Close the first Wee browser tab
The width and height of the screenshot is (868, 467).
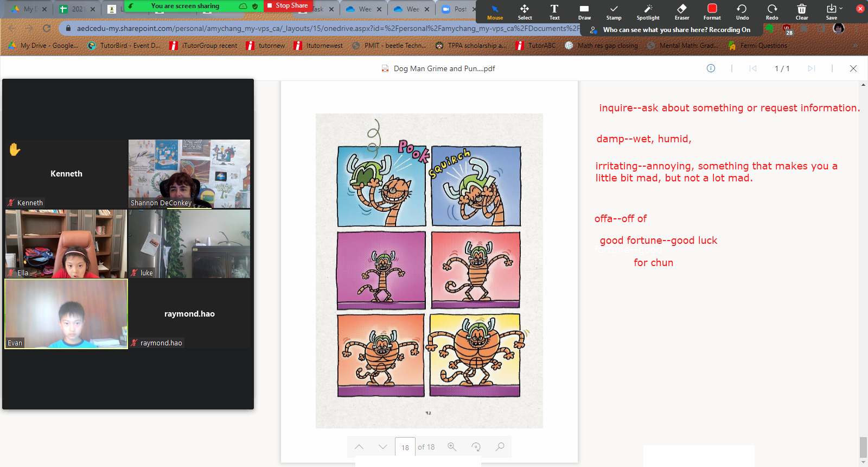coord(379,9)
